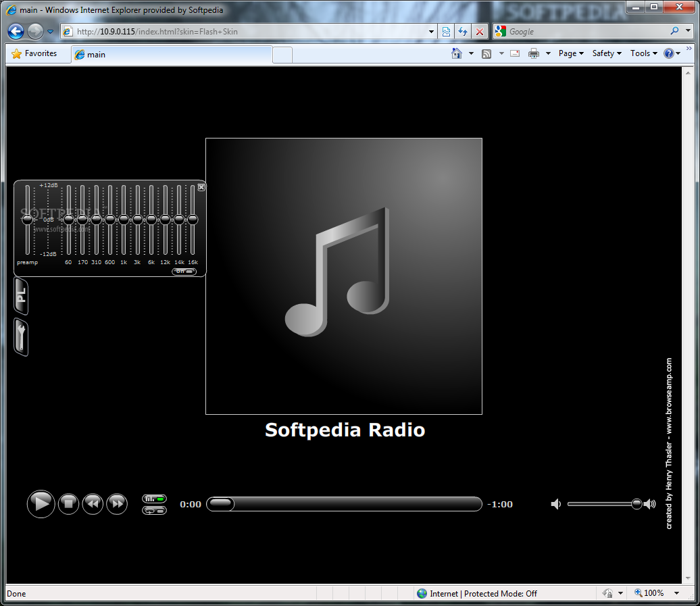Click the 3k band slider knob
Viewport: 700px width, 606px height.
pyautogui.click(x=138, y=219)
